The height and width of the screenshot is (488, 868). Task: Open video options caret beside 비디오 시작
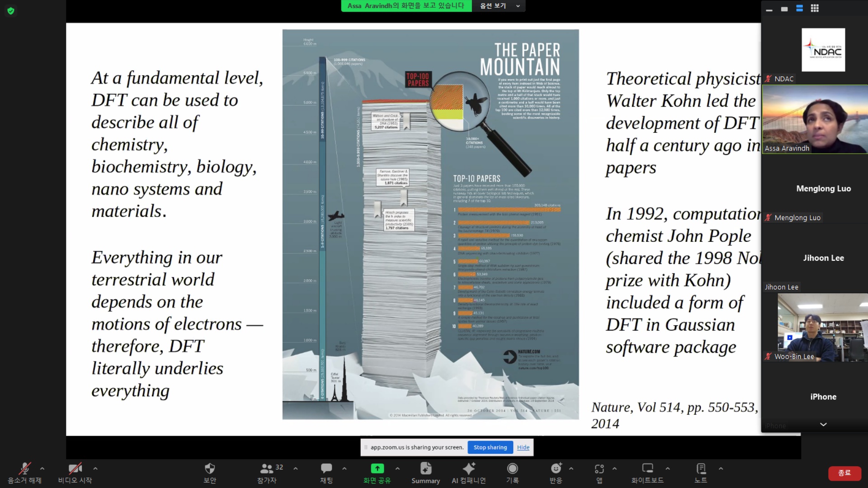(95, 469)
